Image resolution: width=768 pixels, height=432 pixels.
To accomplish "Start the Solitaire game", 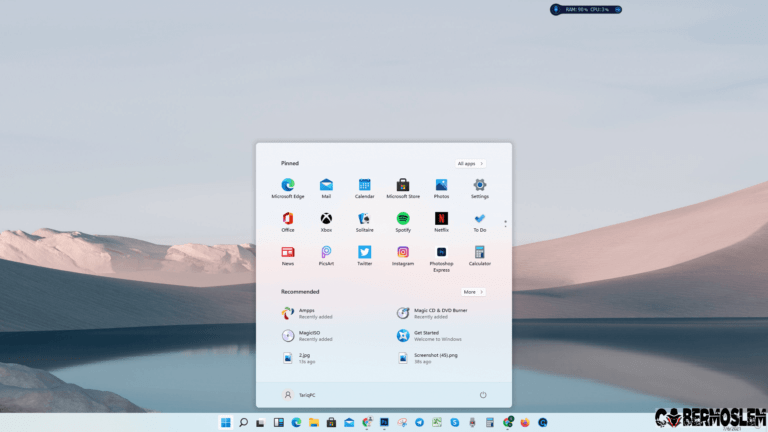I will click(x=364, y=222).
